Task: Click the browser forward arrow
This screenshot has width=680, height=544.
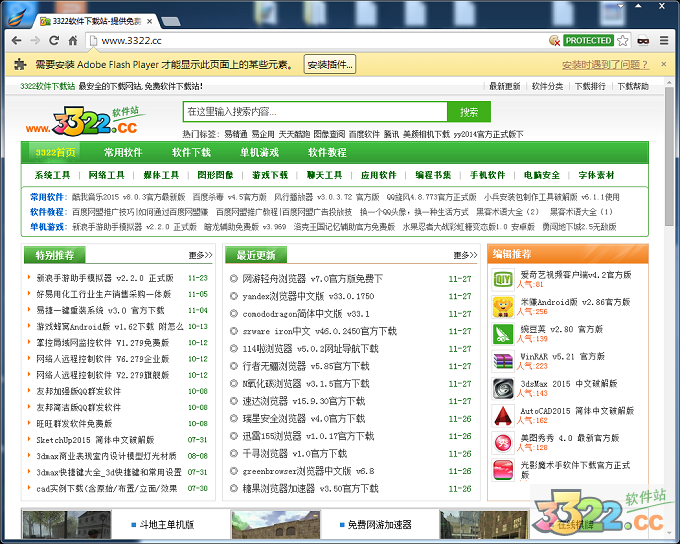Action: [35, 40]
